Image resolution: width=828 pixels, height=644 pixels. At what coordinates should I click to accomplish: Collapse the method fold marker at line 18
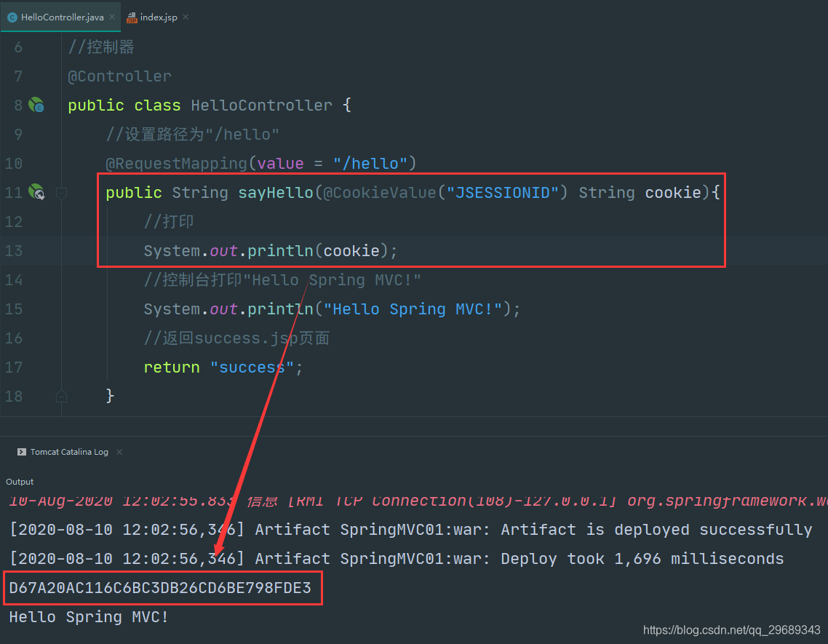(61, 396)
